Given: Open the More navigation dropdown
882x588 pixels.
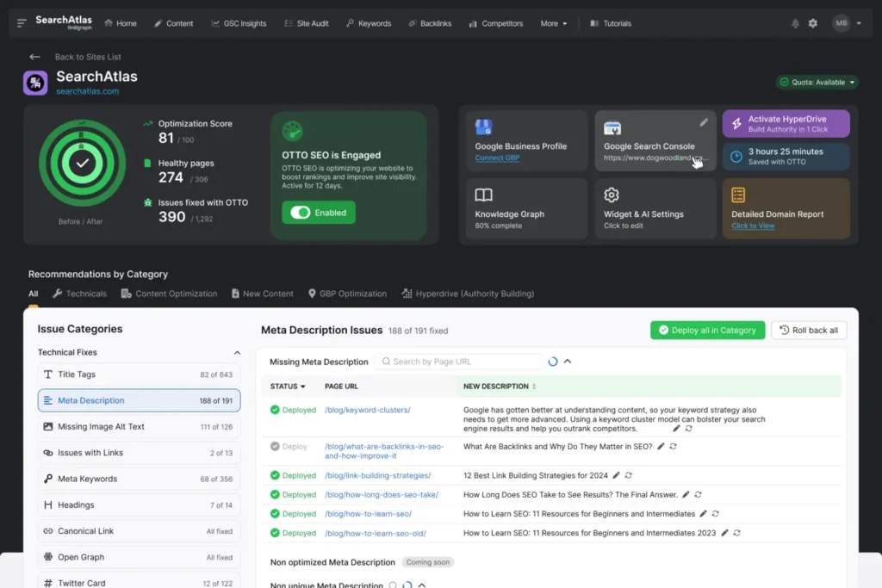Looking at the screenshot, I should 552,23.
